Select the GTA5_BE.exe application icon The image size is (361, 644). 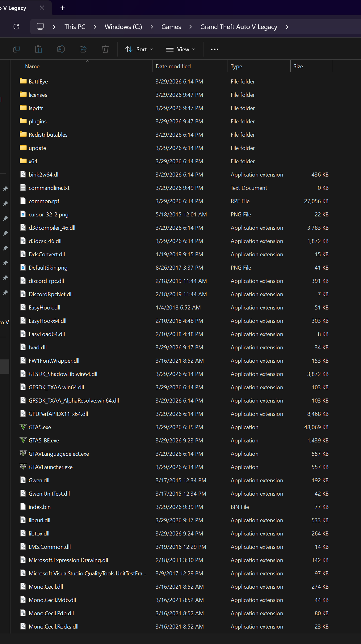(23, 440)
